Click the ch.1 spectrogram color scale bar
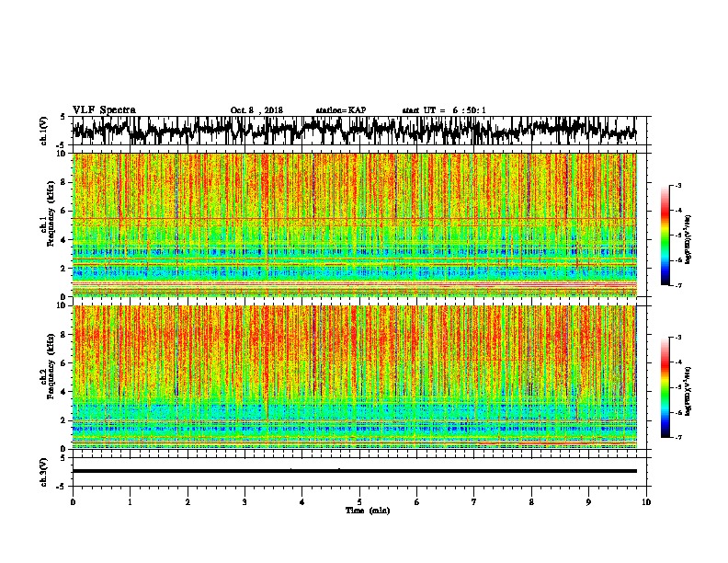This screenshot has height=563, width=728. pyautogui.click(x=665, y=236)
